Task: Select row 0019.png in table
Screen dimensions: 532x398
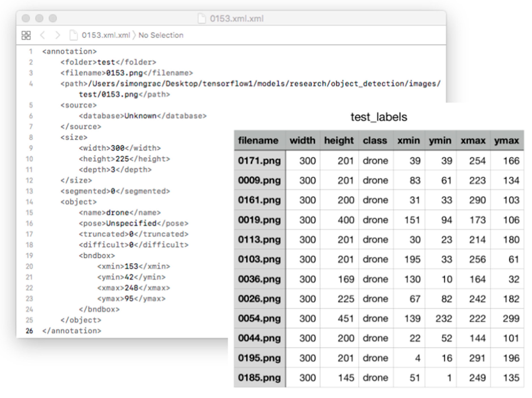Action: pyautogui.click(x=259, y=220)
